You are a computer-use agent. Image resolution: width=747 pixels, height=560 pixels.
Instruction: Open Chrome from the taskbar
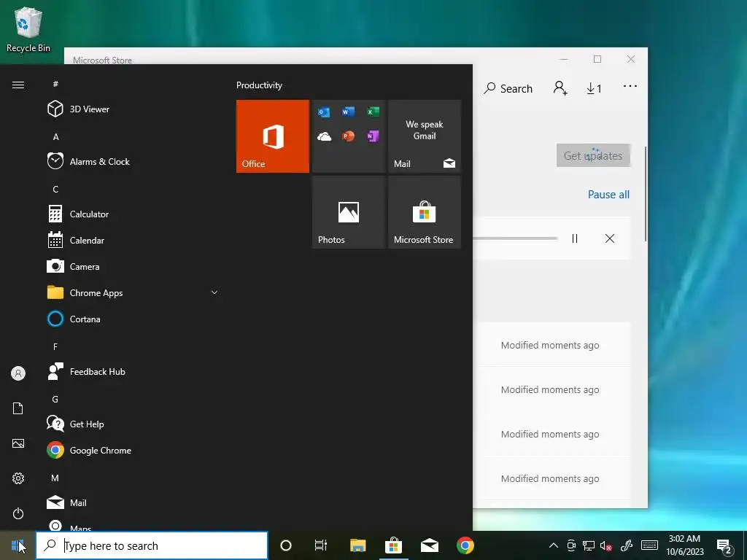tap(465, 545)
